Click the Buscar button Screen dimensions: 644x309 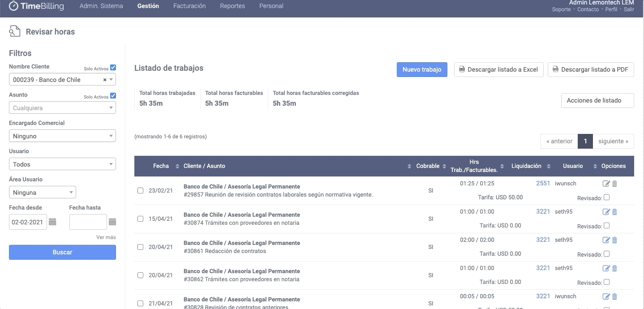point(62,252)
